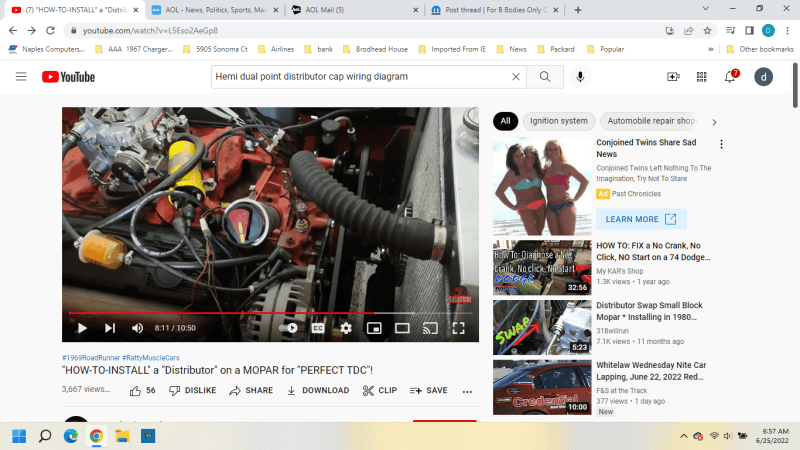Open the YouTube hamburger guide menu
800x450 pixels.
tap(21, 77)
